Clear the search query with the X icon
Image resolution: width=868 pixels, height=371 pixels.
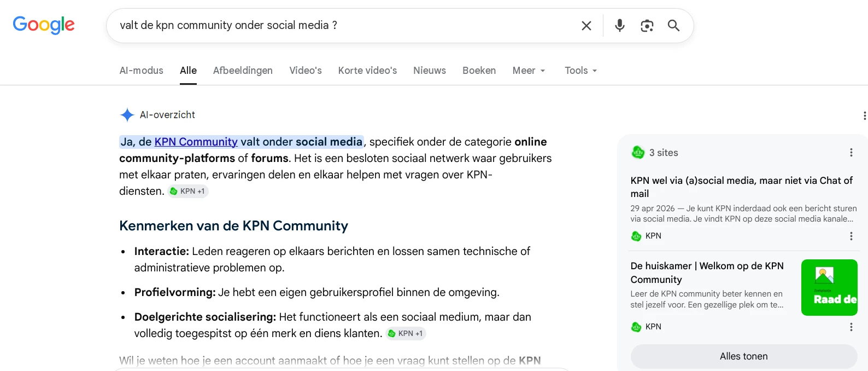point(587,26)
